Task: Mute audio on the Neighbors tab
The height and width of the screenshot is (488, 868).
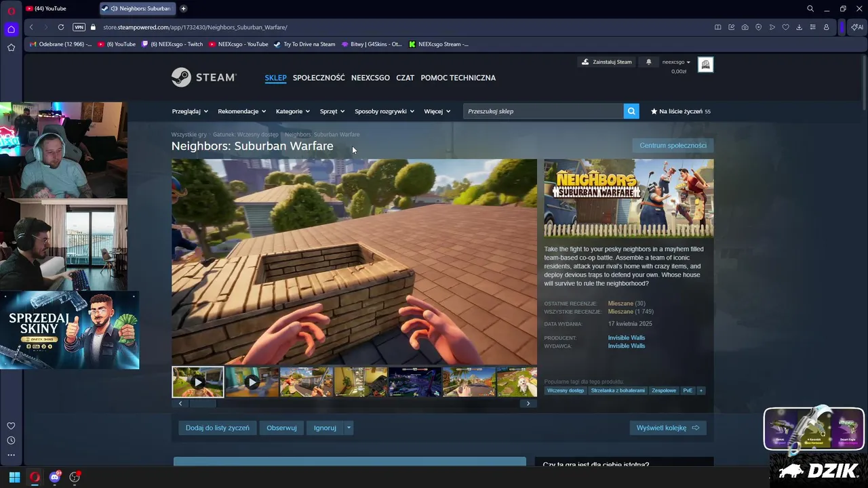Action: (x=114, y=9)
